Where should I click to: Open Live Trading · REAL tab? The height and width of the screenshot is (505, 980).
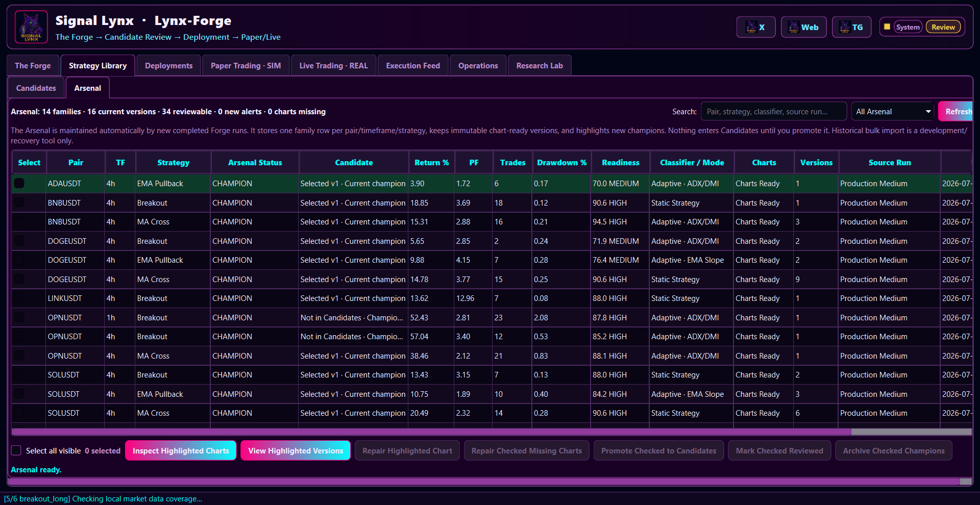(333, 66)
